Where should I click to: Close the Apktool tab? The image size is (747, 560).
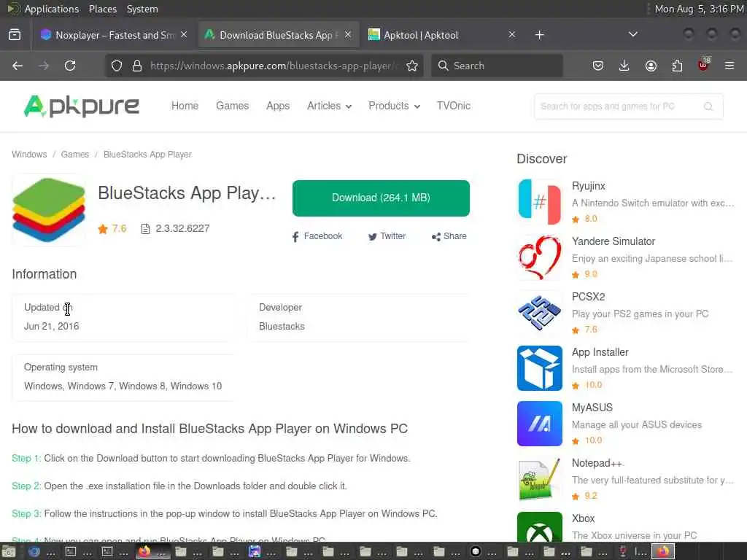(511, 35)
